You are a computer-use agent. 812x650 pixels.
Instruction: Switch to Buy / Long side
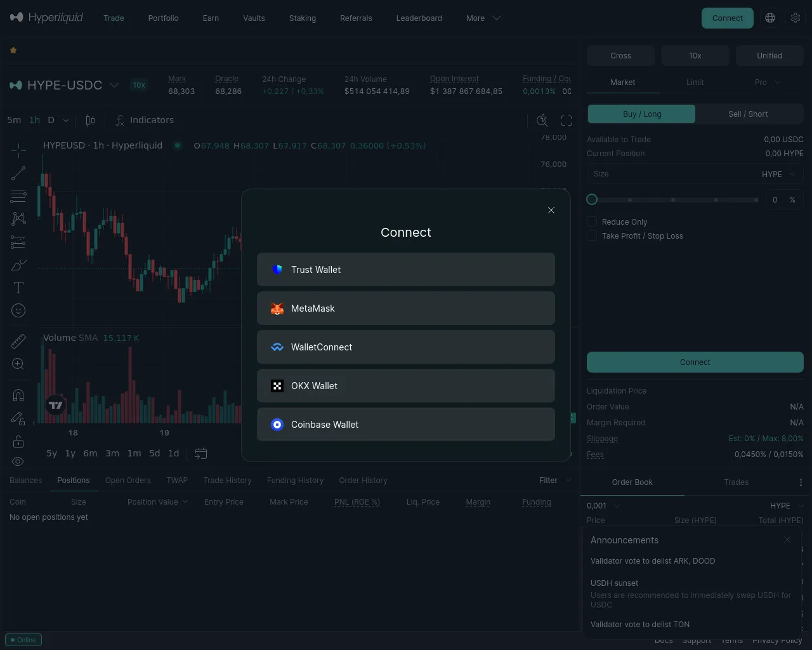tap(642, 114)
